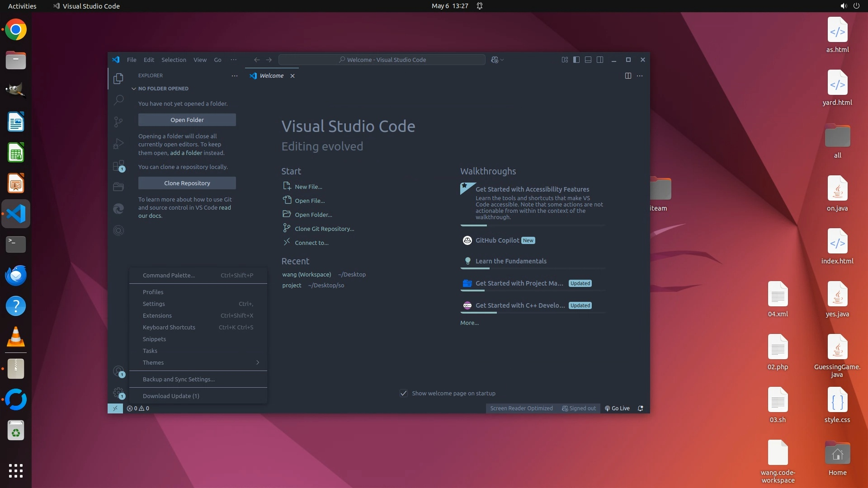
Task: Click the Clone Repository button
Action: [187, 183]
